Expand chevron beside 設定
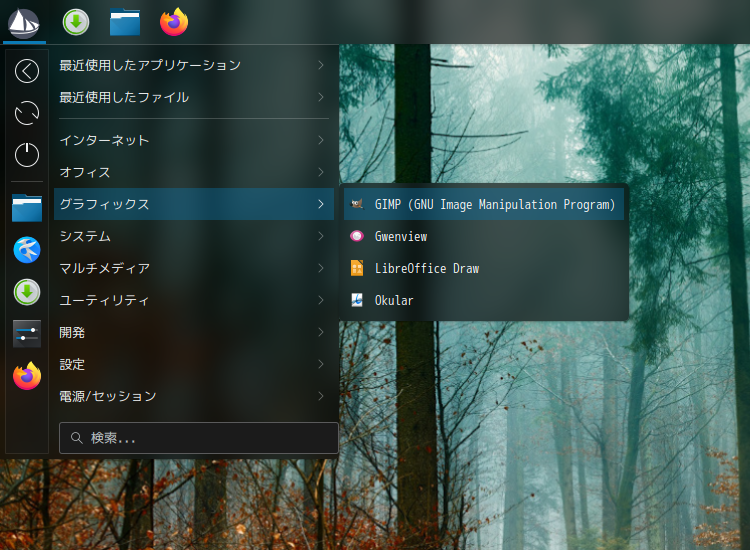Screen dimensions: 750x550 coord(321,364)
